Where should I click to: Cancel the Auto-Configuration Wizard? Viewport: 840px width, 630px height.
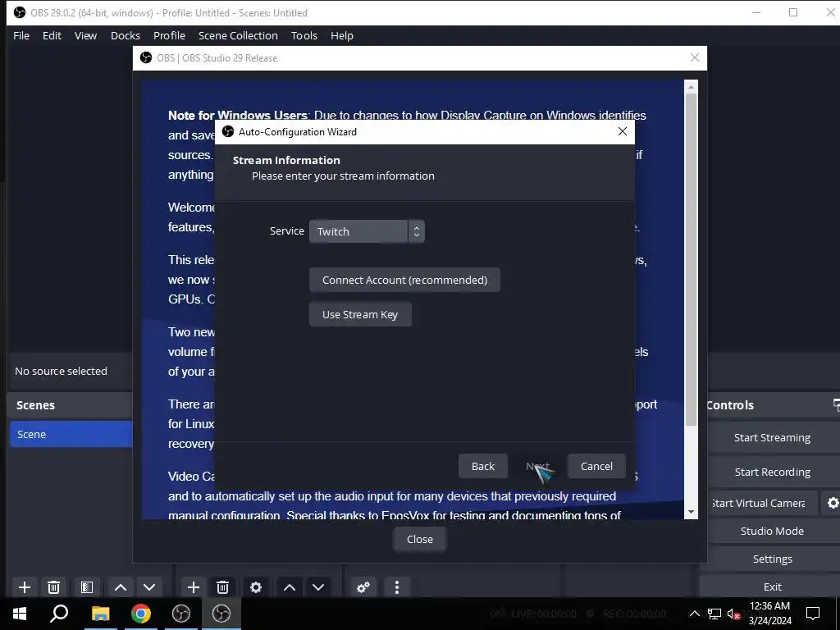point(596,466)
